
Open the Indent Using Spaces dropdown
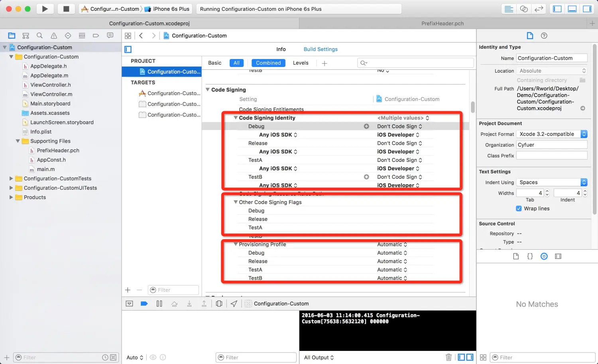coord(552,182)
